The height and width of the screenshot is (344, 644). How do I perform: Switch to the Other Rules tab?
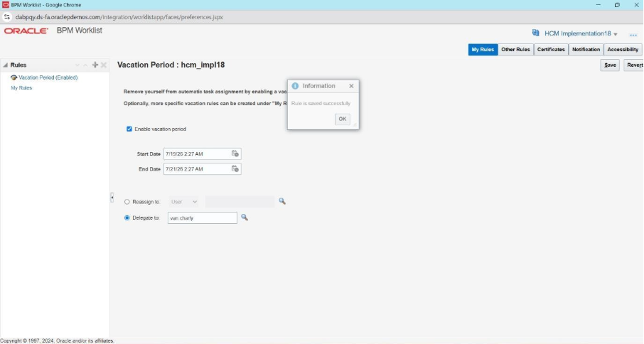click(515, 49)
